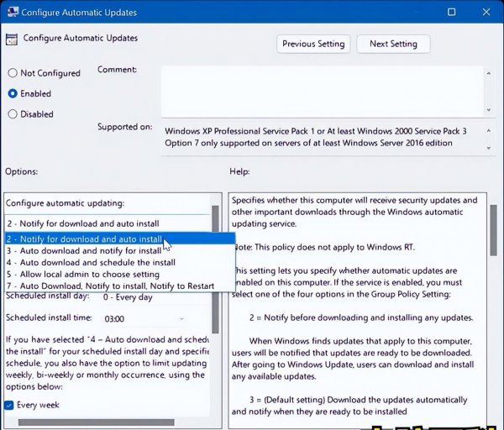Click the Help text '2 = Notify before downloading'
Image resolution: width=504 pixels, height=430 pixels.
coord(361,317)
